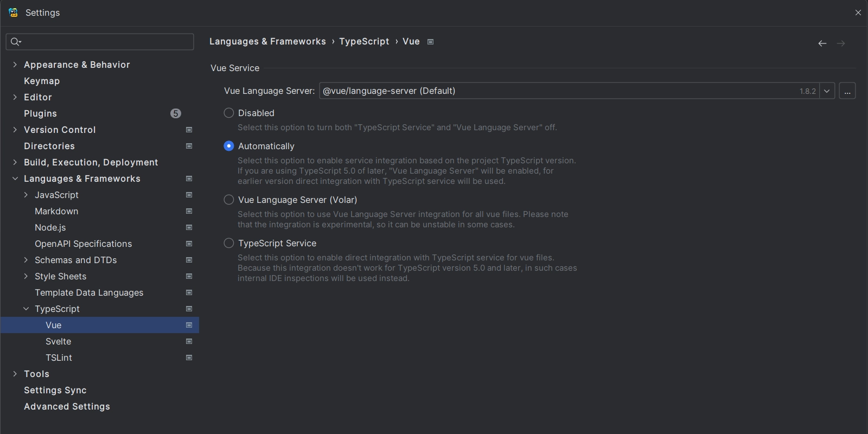Click project icon on Vue row

(x=189, y=325)
